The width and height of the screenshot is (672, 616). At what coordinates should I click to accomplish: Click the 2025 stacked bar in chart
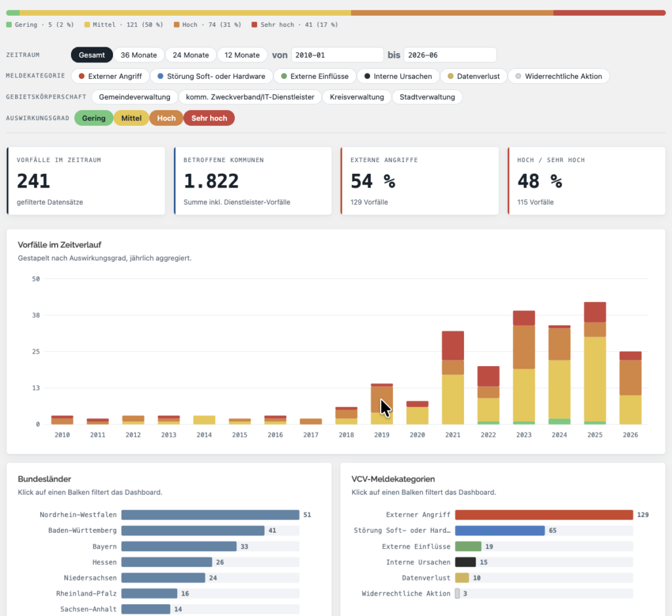click(595, 363)
